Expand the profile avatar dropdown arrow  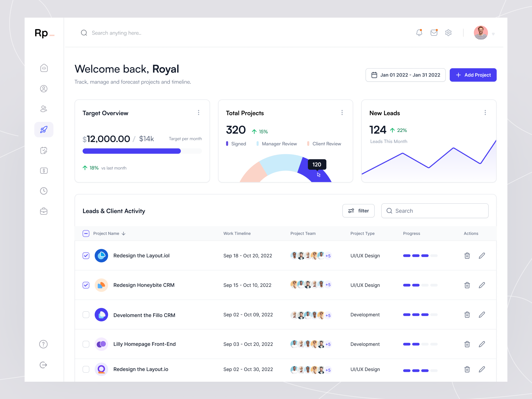(x=494, y=34)
